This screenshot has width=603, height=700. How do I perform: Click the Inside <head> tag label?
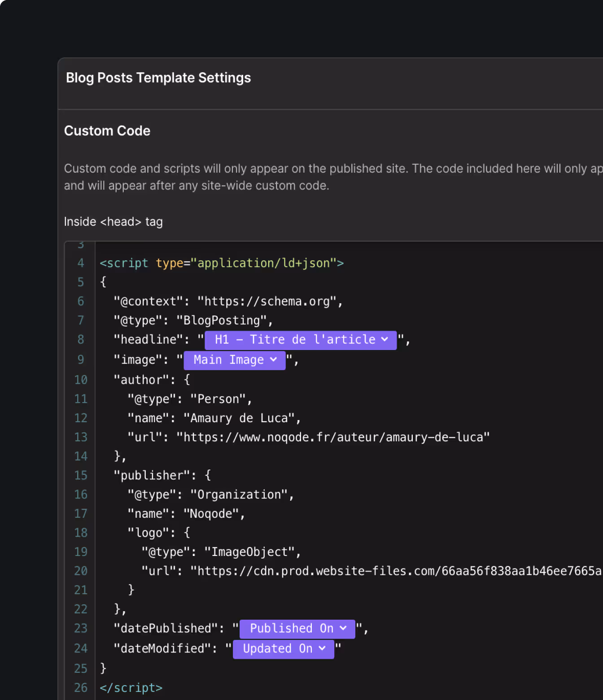[x=114, y=222]
